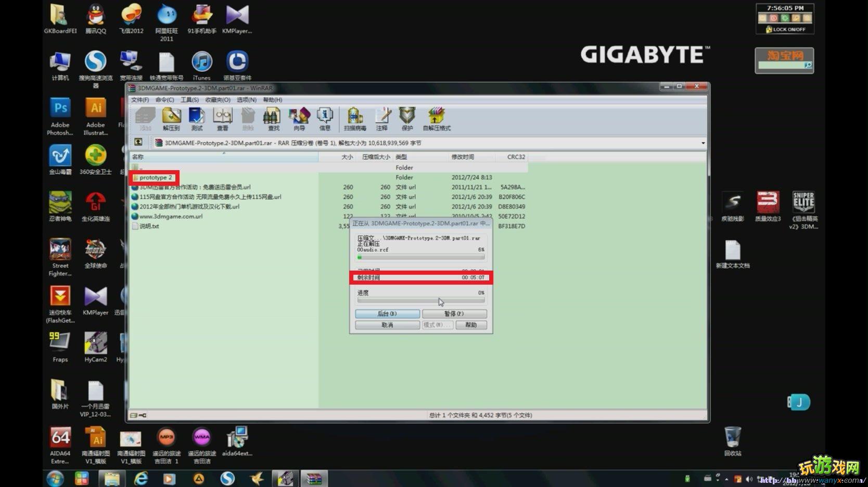Open the 计算机 desktop icon

coord(60,66)
